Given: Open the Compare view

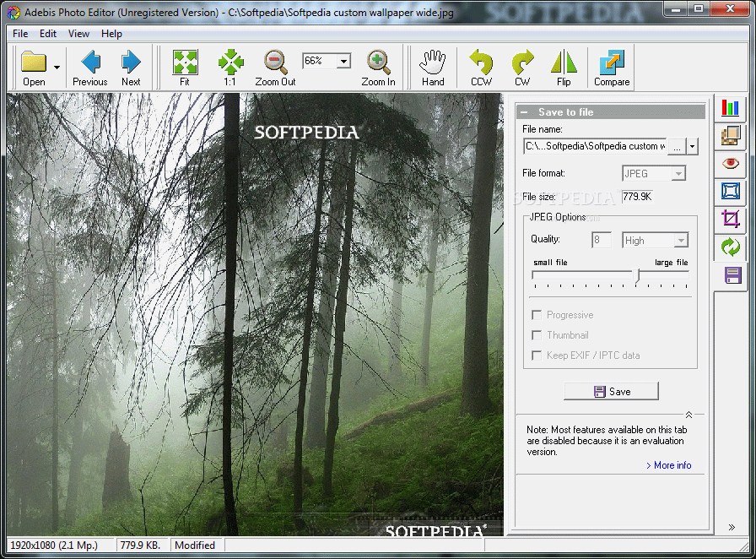Looking at the screenshot, I should [x=612, y=68].
